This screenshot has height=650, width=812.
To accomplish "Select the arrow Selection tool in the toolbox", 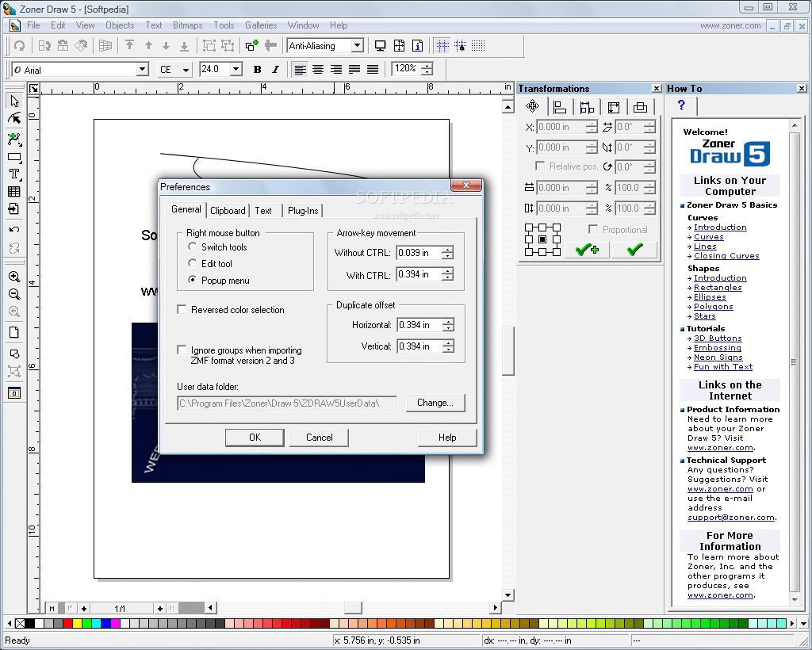I will pos(14,101).
